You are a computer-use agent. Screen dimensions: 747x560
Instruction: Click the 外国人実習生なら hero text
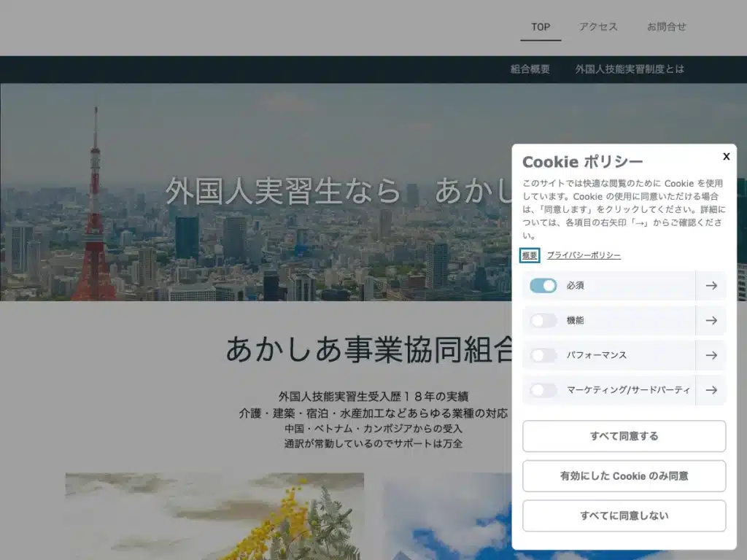[283, 191]
